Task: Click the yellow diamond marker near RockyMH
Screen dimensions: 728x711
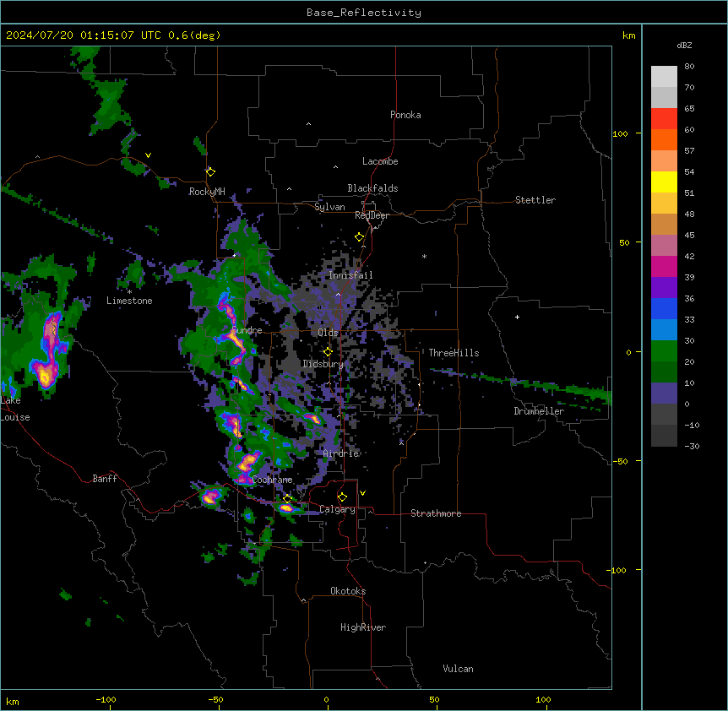Action: click(211, 171)
